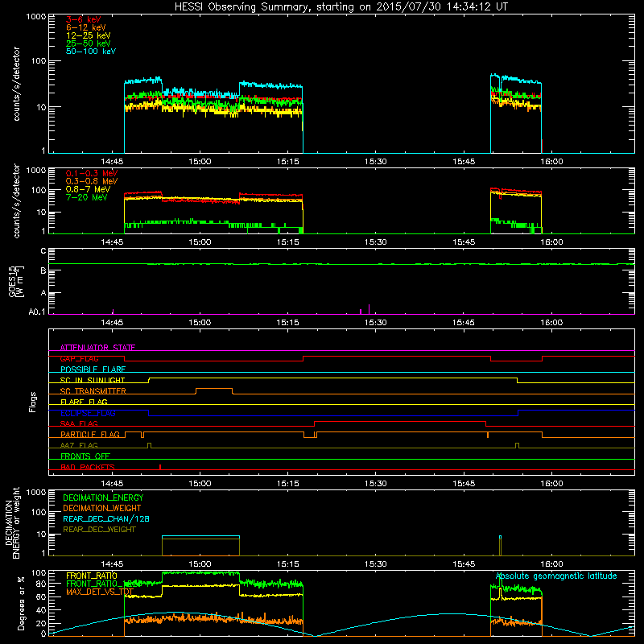Select the MAX_DET_VS_TOT legend label

(x=100, y=592)
